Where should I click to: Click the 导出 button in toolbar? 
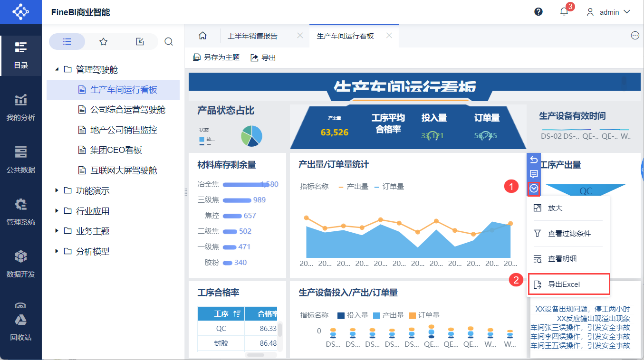(x=263, y=57)
